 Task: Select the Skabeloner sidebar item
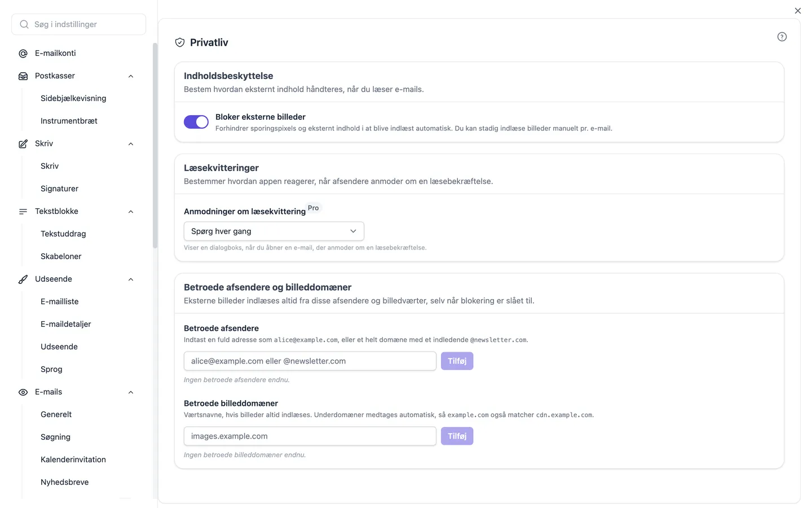[x=61, y=256]
